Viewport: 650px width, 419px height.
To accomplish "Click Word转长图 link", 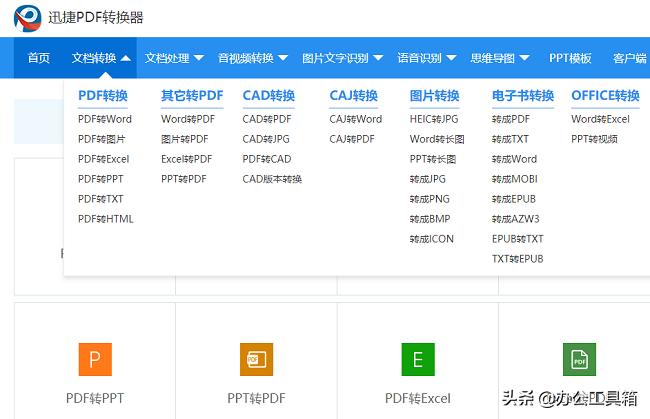I will (437, 139).
